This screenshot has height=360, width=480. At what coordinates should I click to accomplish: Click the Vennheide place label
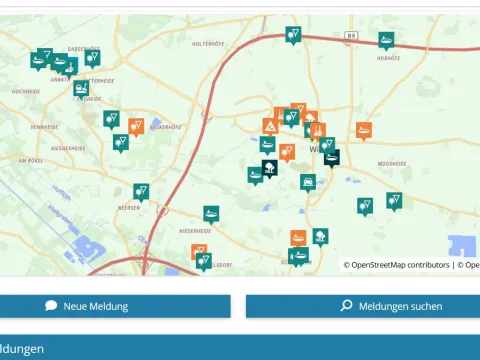pyautogui.click(x=44, y=127)
